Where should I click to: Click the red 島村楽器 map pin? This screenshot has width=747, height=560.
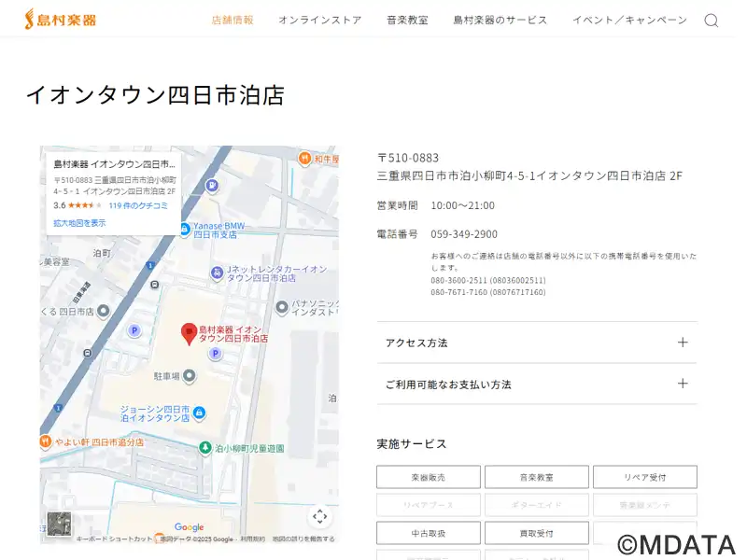tap(190, 333)
